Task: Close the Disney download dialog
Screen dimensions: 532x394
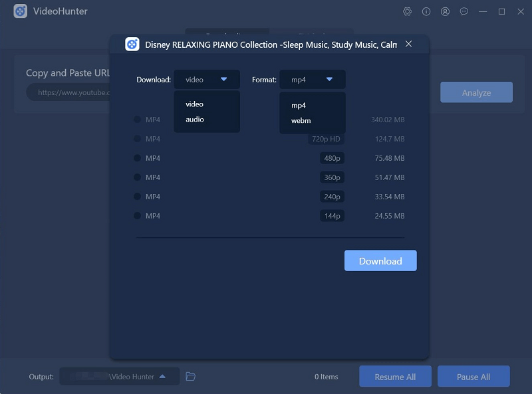Action: (408, 44)
